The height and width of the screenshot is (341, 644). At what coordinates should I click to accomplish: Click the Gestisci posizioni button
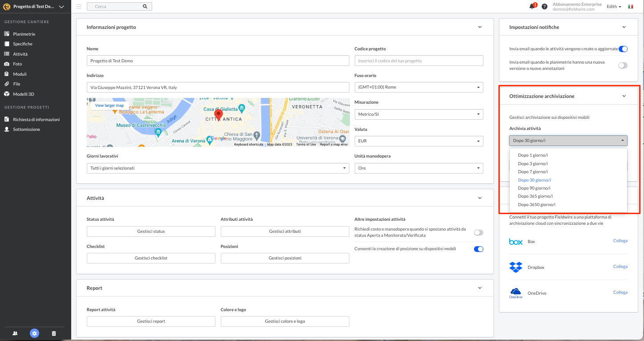(x=285, y=258)
